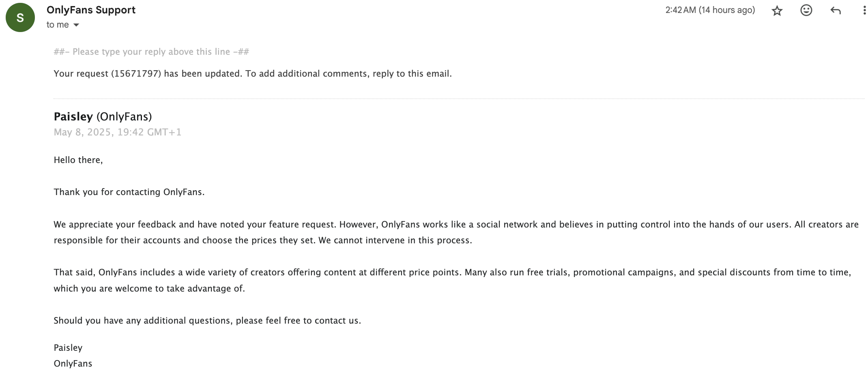This screenshot has height=382, width=868.
Task: Click the request number 15671797
Action: (136, 73)
